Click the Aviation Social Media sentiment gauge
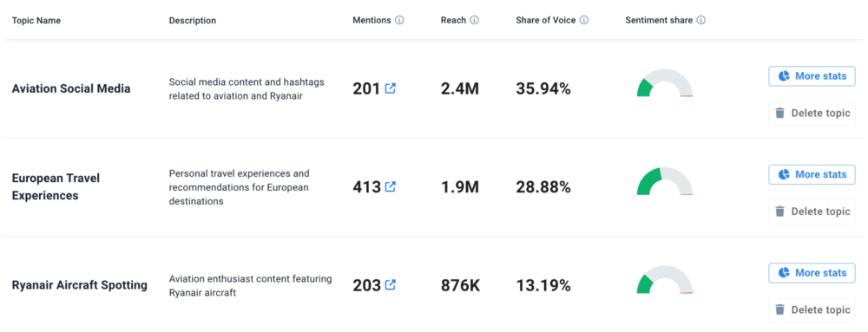This screenshot has height=332, width=868. pyautogui.click(x=664, y=83)
